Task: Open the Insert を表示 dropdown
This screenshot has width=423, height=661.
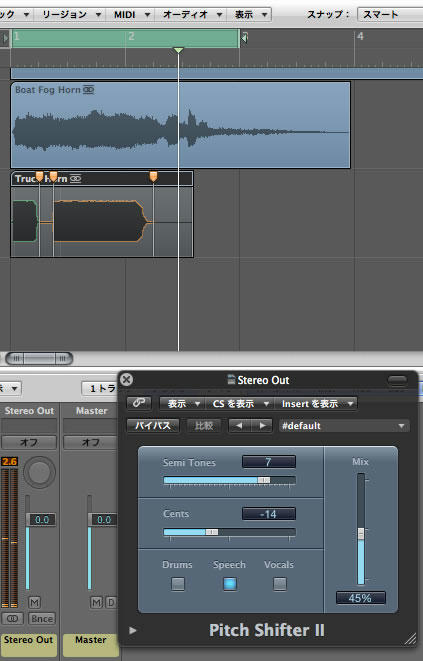Action: pos(316,404)
